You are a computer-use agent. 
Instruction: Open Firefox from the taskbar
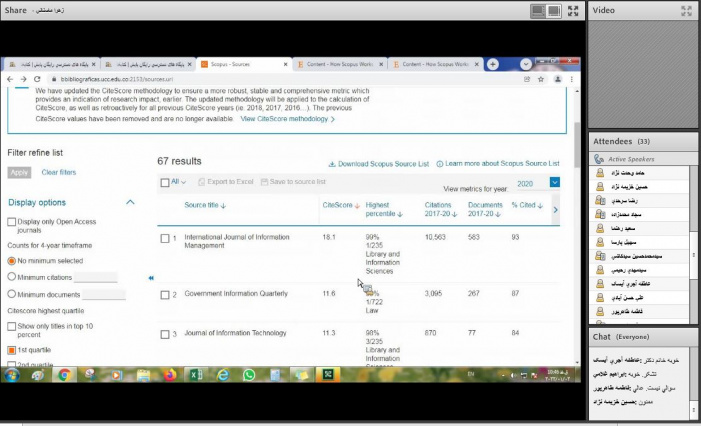click(x=169, y=375)
